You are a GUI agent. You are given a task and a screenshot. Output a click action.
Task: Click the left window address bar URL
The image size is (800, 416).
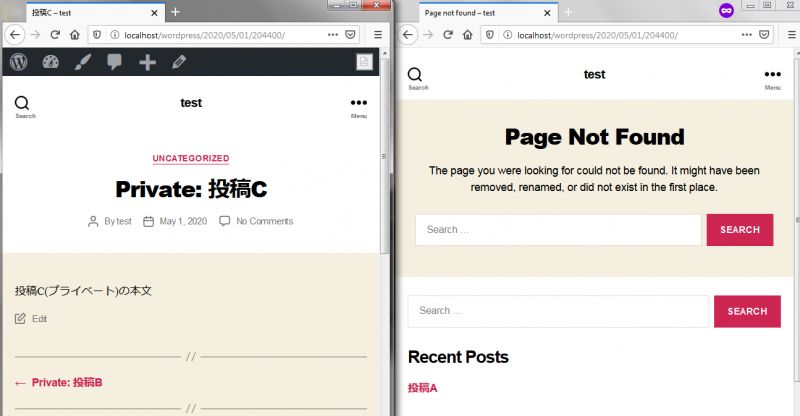(205, 35)
